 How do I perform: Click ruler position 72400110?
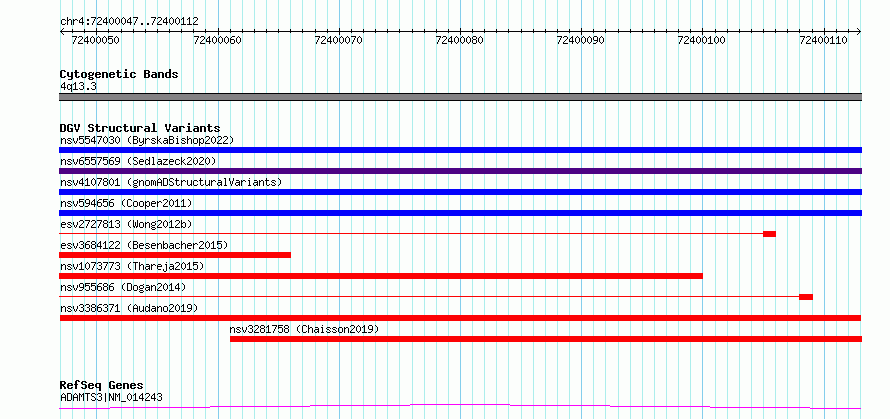click(x=824, y=40)
